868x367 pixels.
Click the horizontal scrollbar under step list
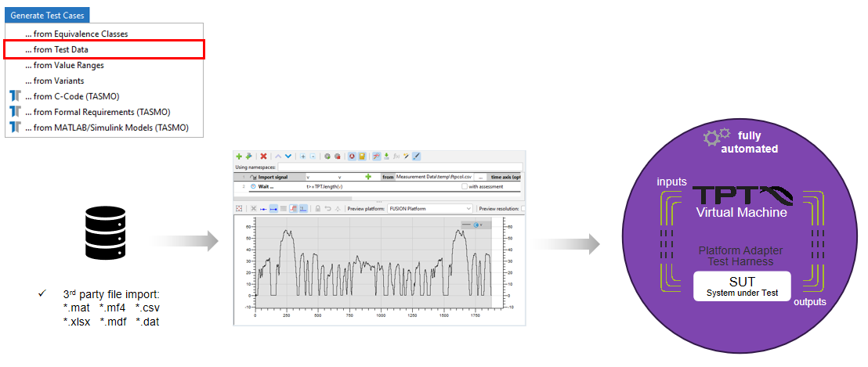tap(292, 199)
